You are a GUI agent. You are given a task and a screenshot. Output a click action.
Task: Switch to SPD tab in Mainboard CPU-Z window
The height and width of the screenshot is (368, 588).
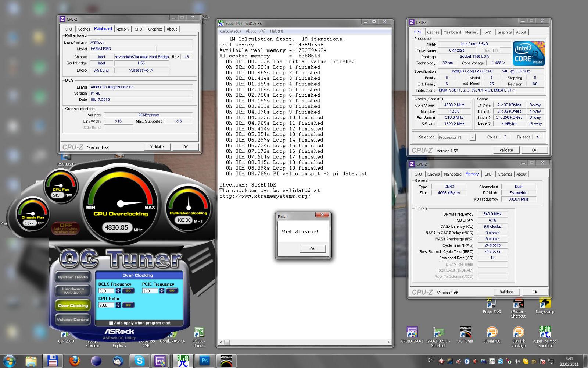tap(139, 29)
